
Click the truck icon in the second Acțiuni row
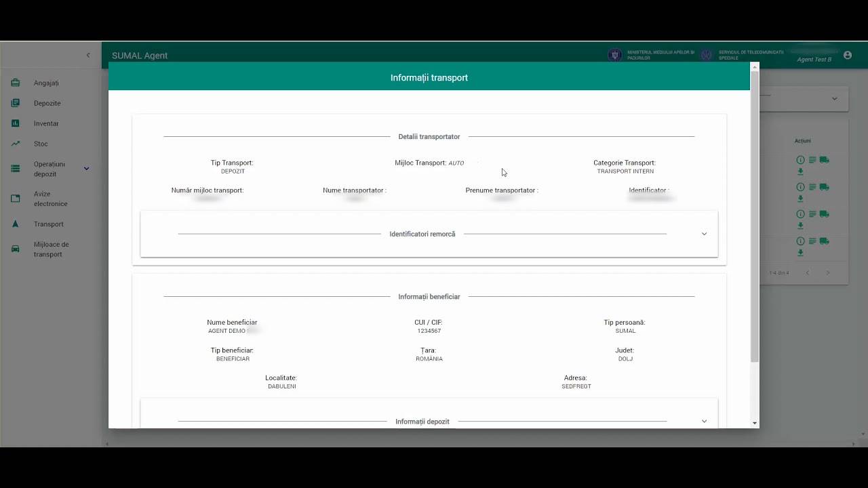pyautogui.click(x=823, y=186)
